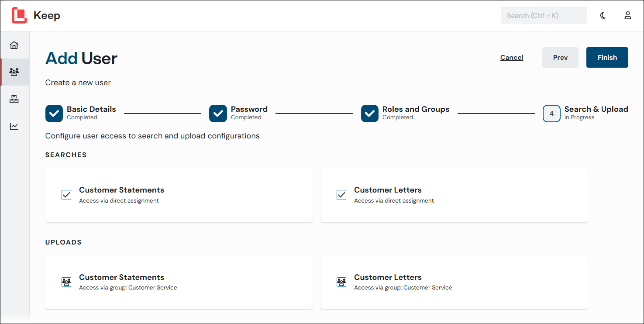Click the Roles and Groups checkmark icon
This screenshot has height=324, width=644.
(x=370, y=114)
